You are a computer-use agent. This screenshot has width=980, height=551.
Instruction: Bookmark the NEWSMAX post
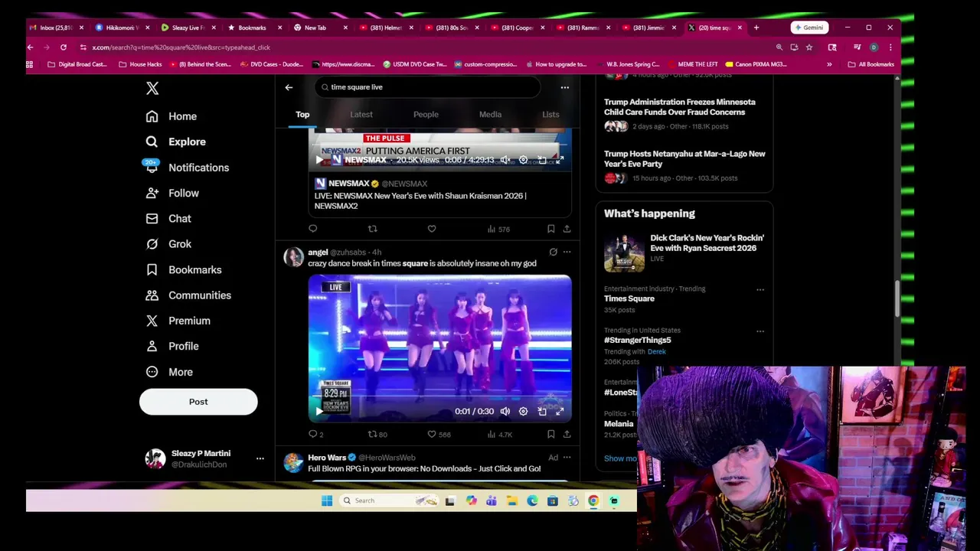550,229
